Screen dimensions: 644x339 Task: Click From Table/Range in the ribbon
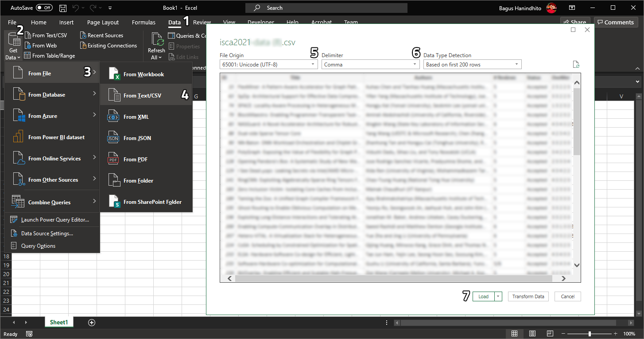tap(49, 56)
